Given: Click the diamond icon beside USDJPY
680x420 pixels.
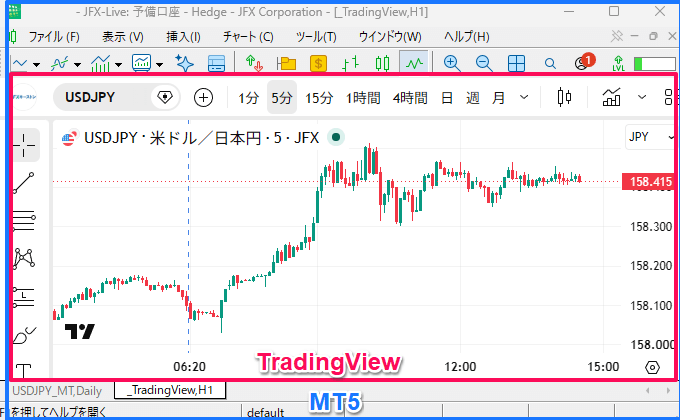Looking at the screenshot, I should [165, 97].
